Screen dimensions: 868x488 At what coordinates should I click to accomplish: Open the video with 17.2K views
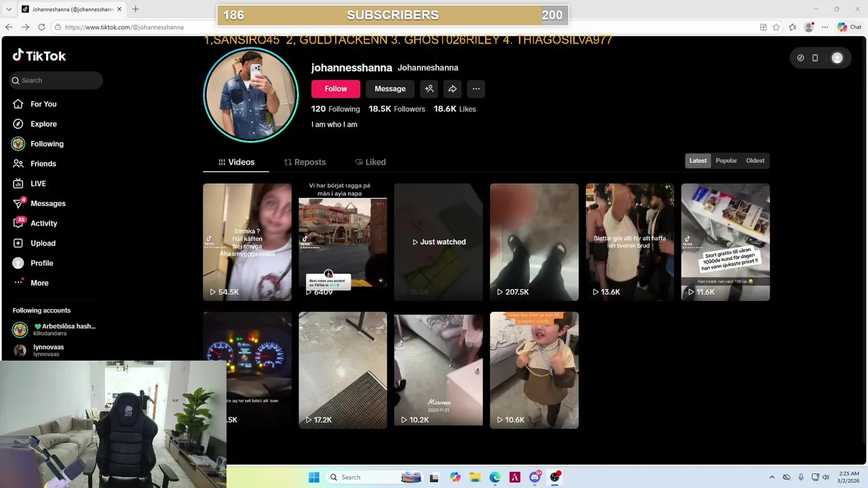[342, 370]
